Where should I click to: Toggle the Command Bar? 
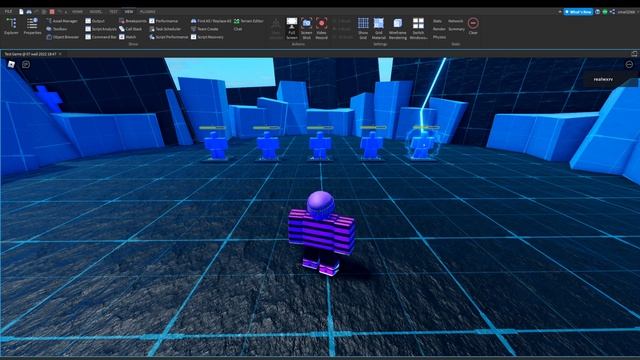[101, 37]
